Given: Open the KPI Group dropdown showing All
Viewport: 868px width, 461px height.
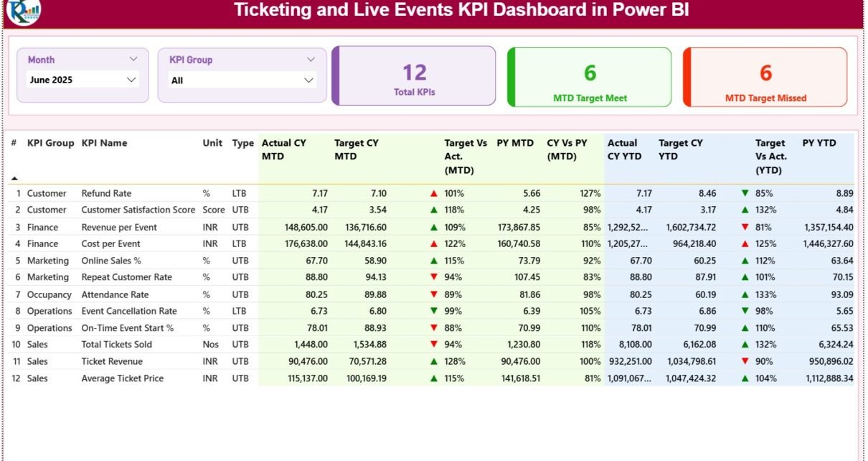Looking at the screenshot, I should (x=242, y=80).
